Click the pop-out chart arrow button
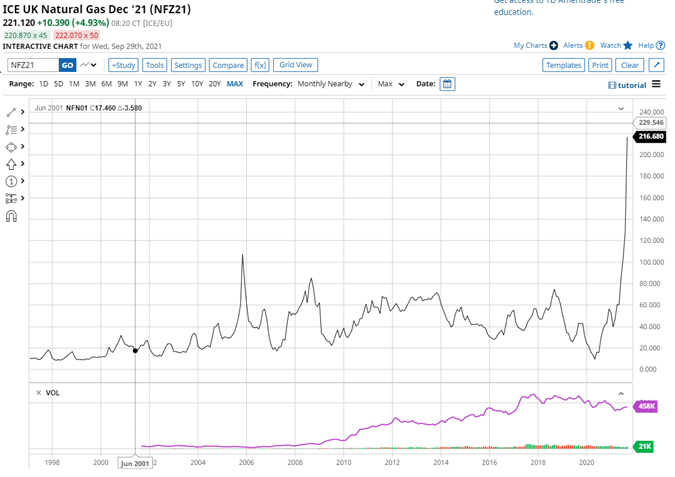The width and height of the screenshot is (675, 477). [x=656, y=65]
